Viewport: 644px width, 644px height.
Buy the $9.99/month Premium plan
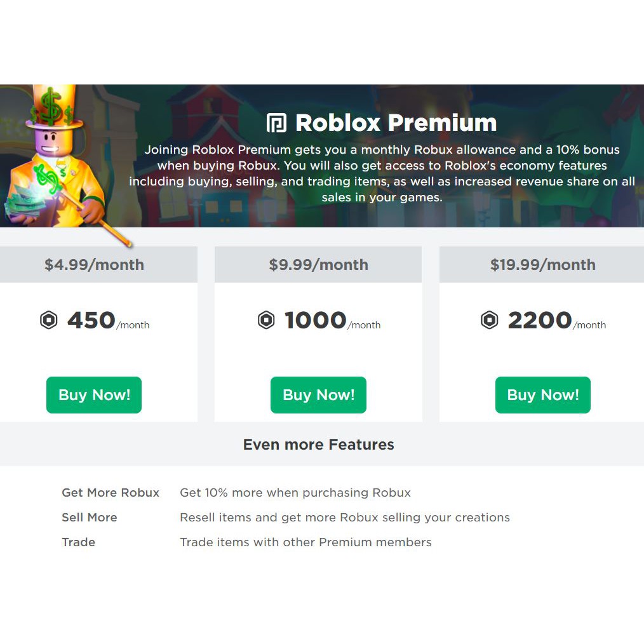[x=318, y=395]
